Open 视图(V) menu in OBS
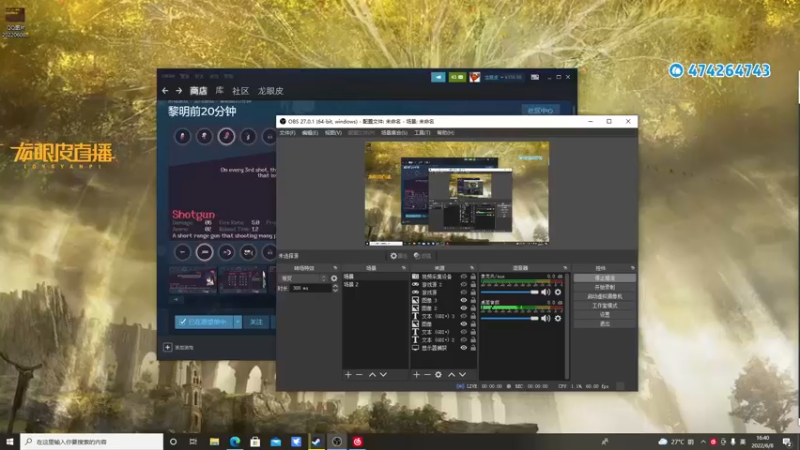Viewport: 800px width, 450px height. pyautogui.click(x=333, y=133)
